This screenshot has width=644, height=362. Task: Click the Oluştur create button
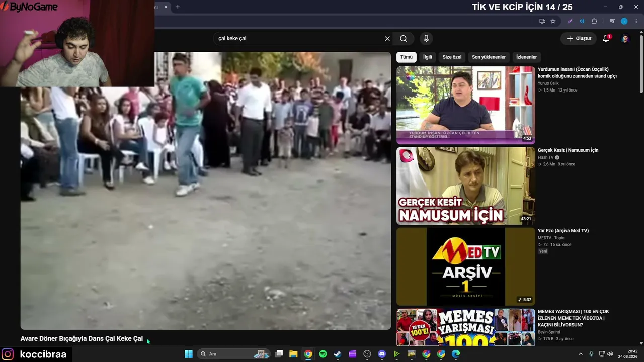click(x=579, y=38)
